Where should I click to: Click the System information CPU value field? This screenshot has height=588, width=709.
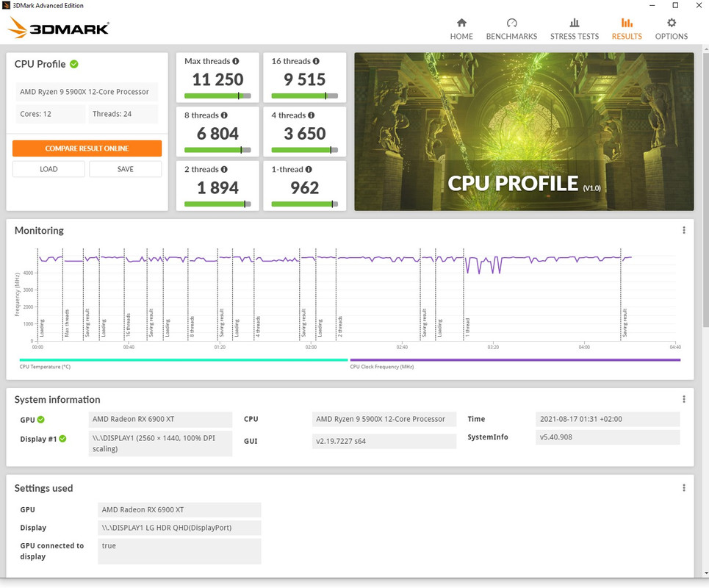384,419
